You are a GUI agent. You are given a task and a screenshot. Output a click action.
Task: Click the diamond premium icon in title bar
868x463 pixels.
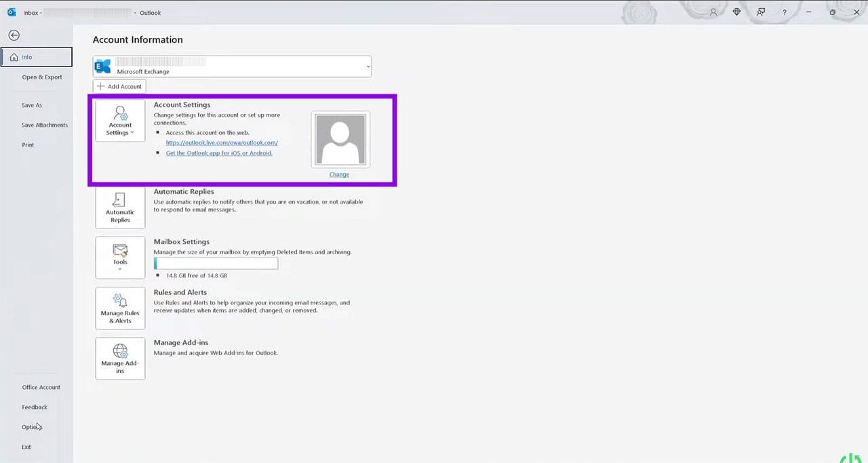coord(736,12)
